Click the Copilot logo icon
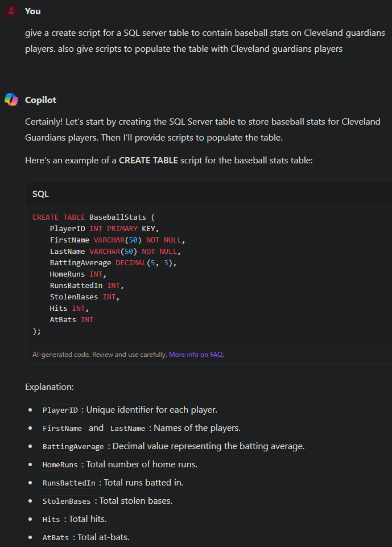 tap(11, 100)
